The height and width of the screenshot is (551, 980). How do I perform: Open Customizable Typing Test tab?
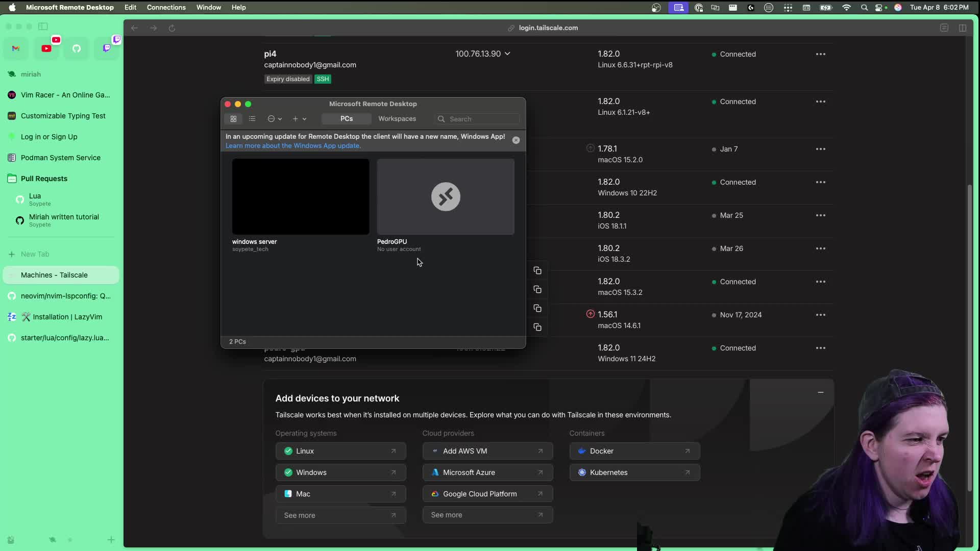tap(61, 116)
